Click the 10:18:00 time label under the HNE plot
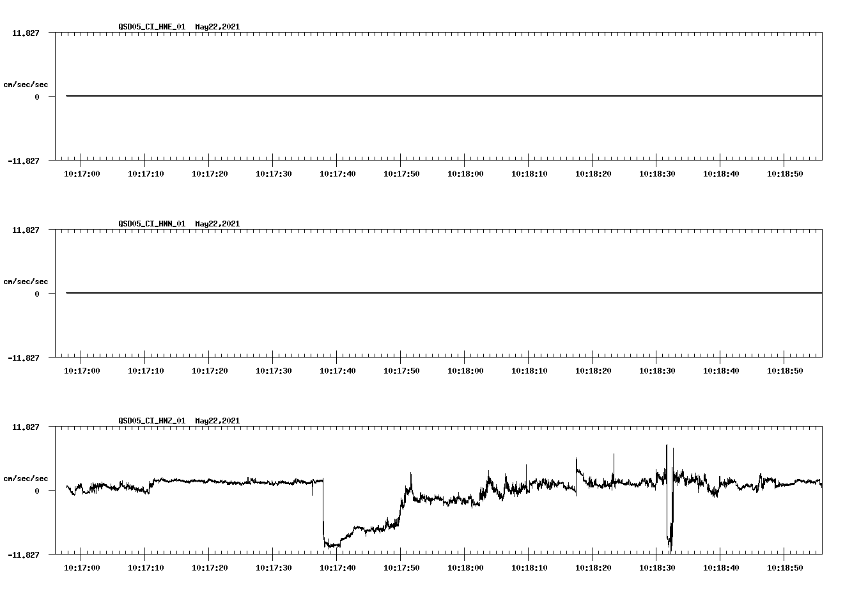 465,174
